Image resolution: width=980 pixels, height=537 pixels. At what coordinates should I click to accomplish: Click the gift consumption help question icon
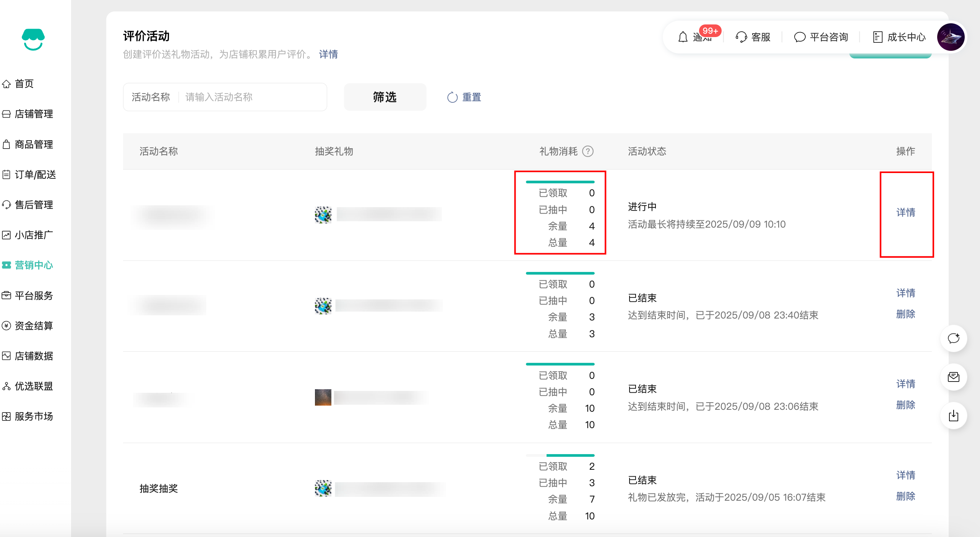coord(588,152)
